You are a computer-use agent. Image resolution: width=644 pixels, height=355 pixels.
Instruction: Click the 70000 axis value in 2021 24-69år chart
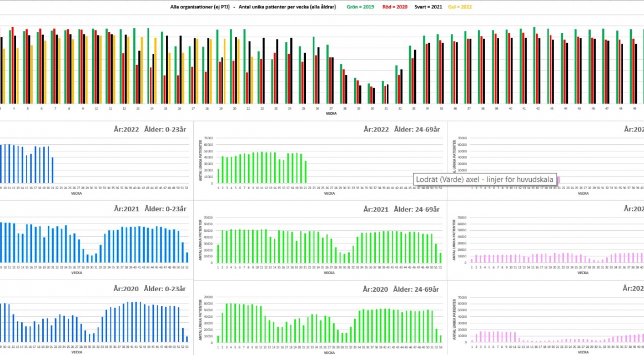click(x=209, y=217)
